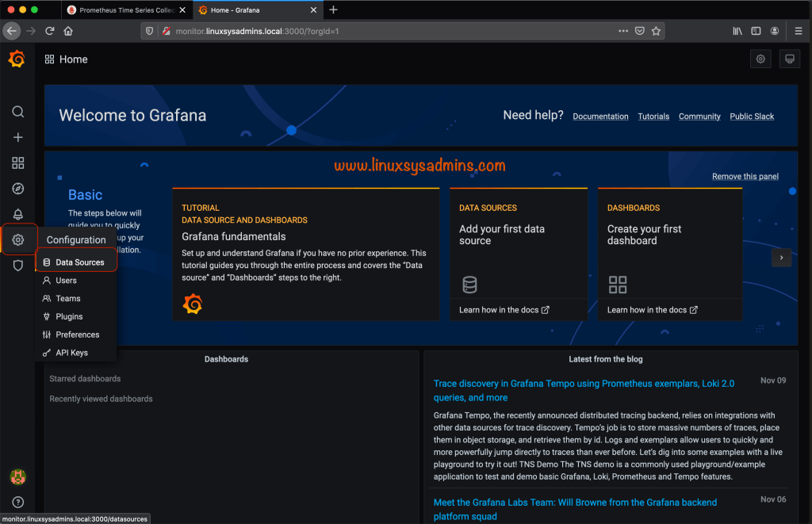Select Plugins in the Configuration menu
Screen dimensions: 812x524
[x=69, y=316]
